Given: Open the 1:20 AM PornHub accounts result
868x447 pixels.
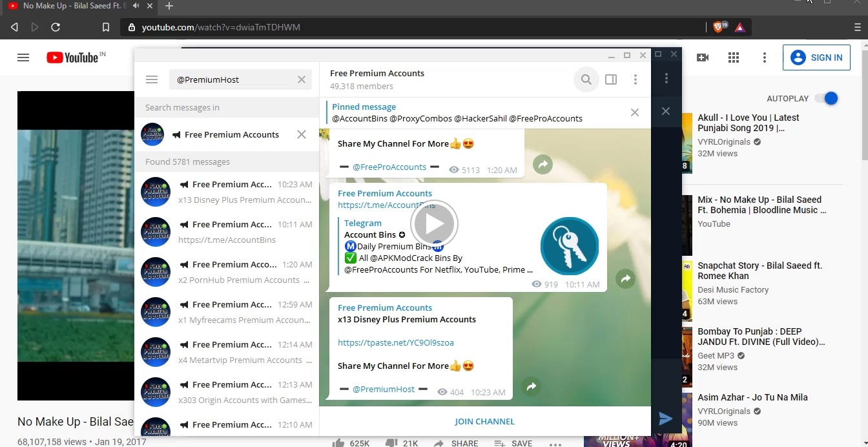Looking at the screenshot, I should pos(227,272).
